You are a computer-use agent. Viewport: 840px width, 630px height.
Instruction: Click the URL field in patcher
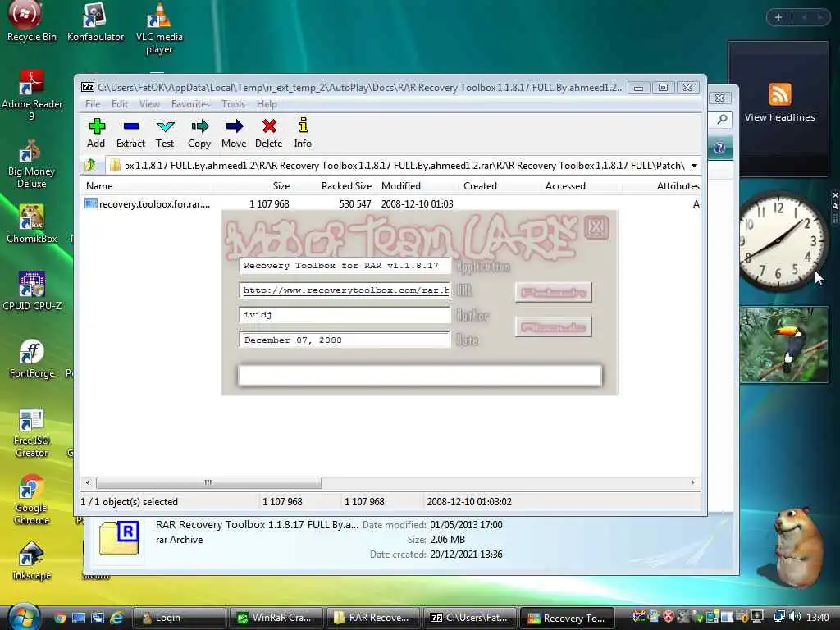pos(345,290)
